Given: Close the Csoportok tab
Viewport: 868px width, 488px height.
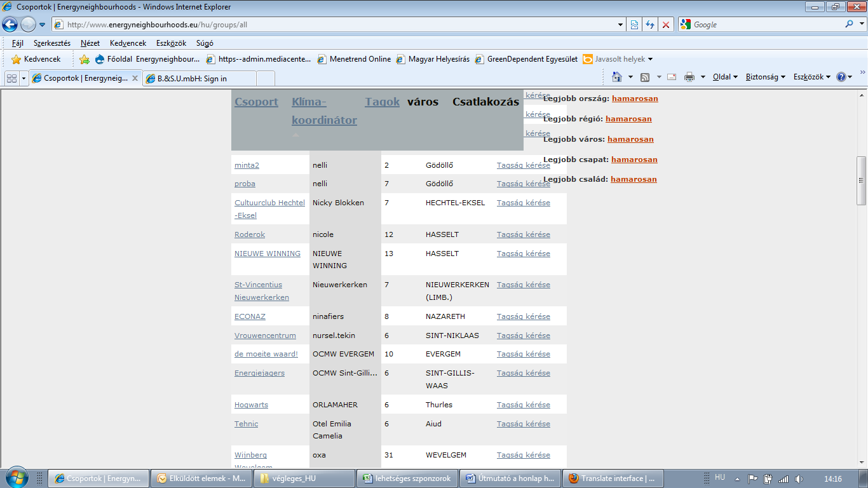Looking at the screenshot, I should point(135,78).
